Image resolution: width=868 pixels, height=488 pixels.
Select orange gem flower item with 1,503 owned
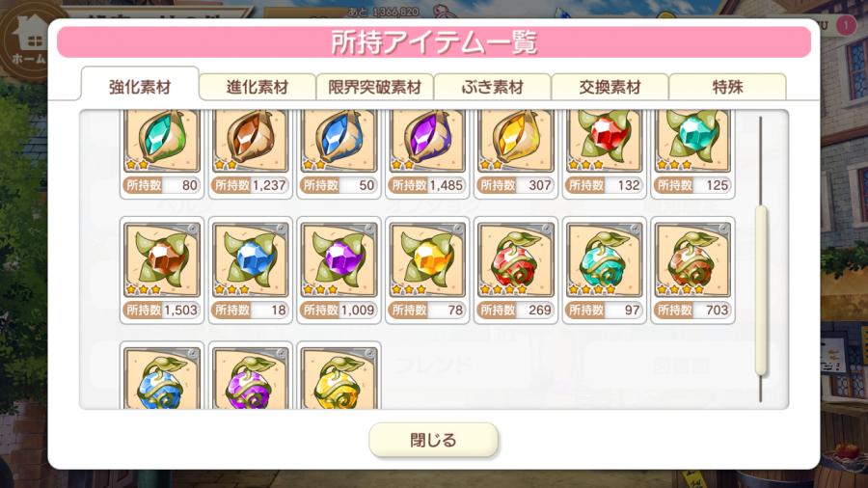(162, 270)
